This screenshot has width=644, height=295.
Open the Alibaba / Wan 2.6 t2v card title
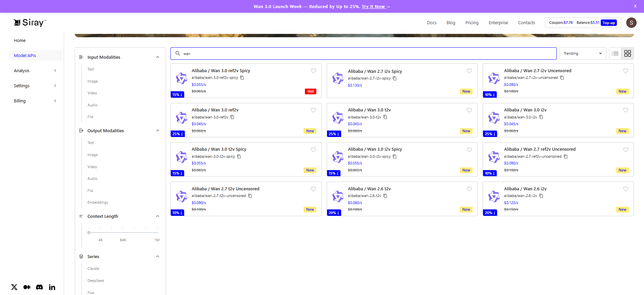[x=369, y=189]
